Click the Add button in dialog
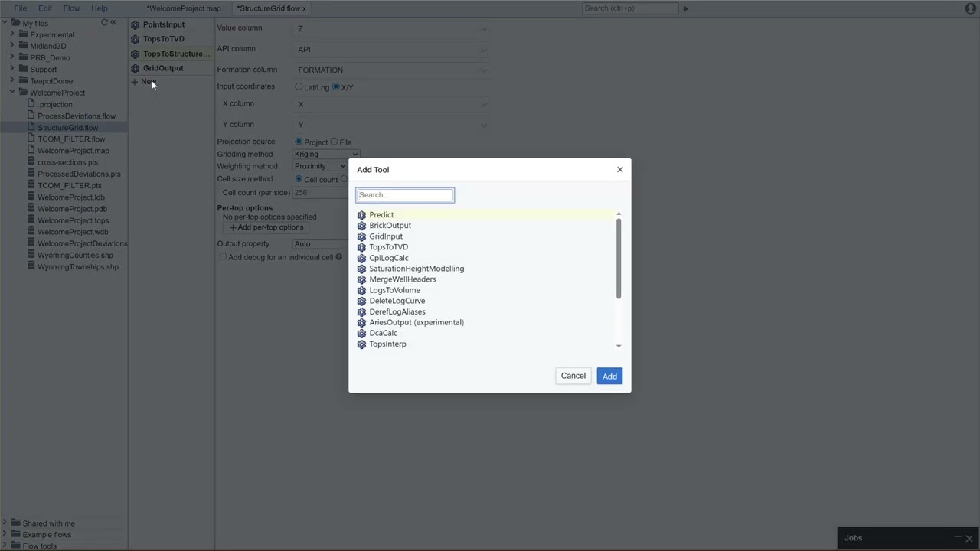 point(609,376)
